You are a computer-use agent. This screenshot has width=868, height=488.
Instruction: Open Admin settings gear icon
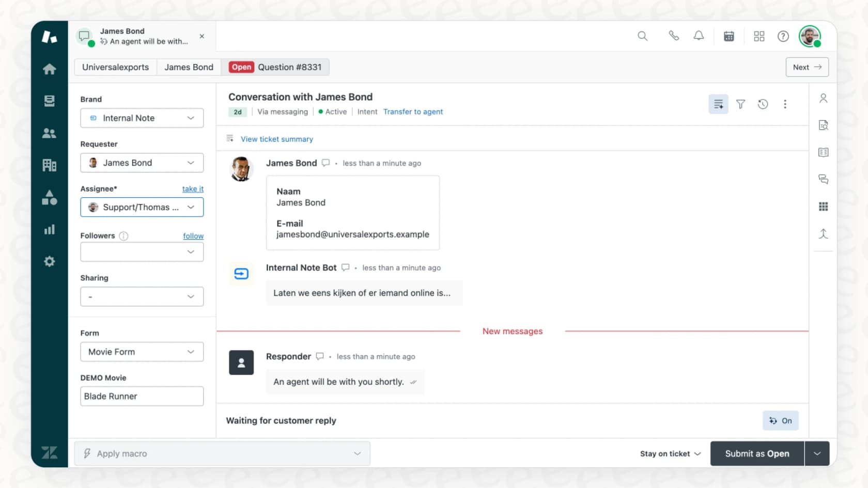[x=49, y=261]
